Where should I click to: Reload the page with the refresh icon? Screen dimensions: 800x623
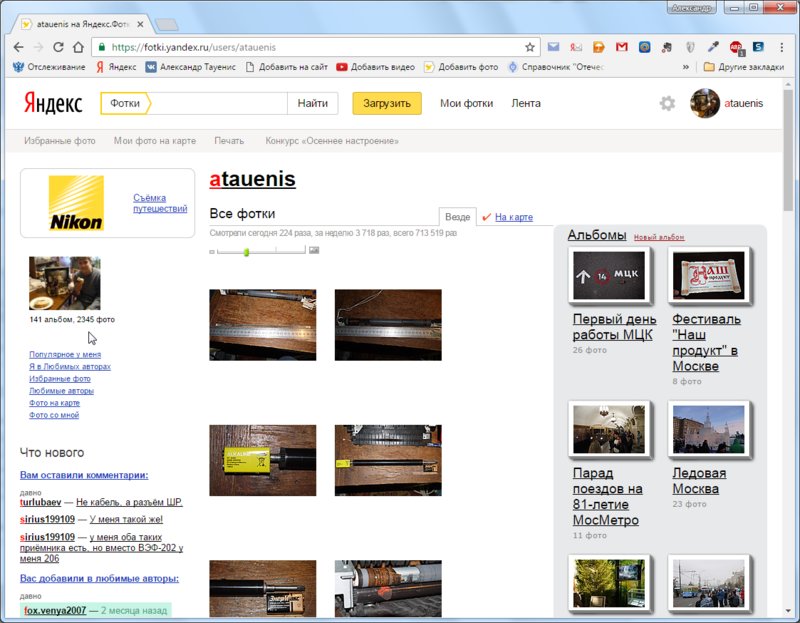(58, 47)
